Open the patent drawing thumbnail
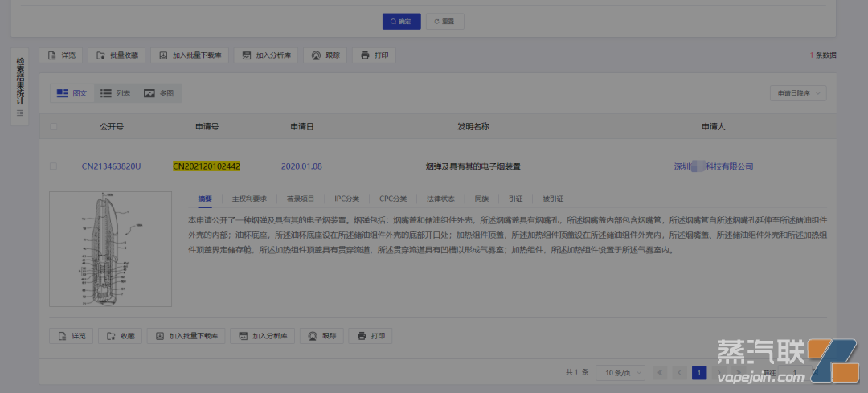This screenshot has height=393, width=868. coord(110,248)
